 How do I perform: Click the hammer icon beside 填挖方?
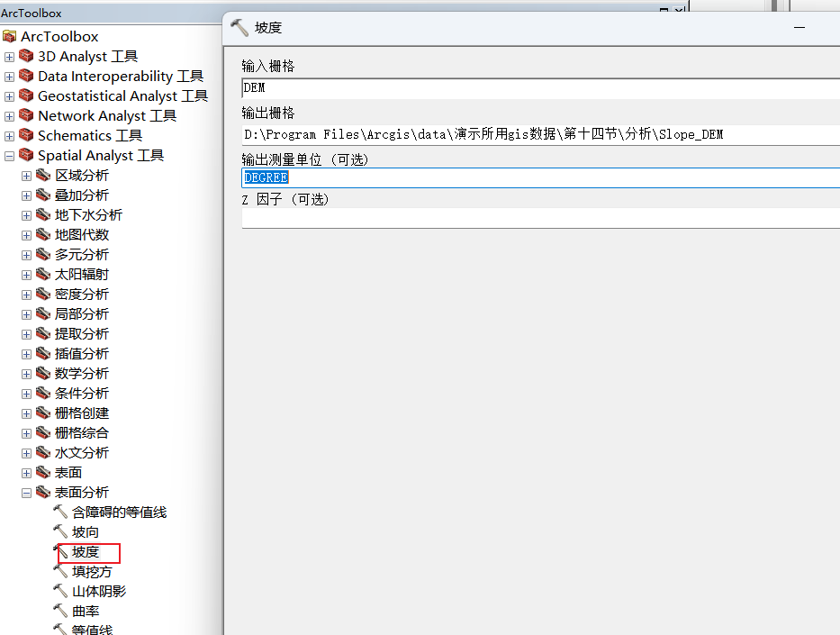[60, 571]
